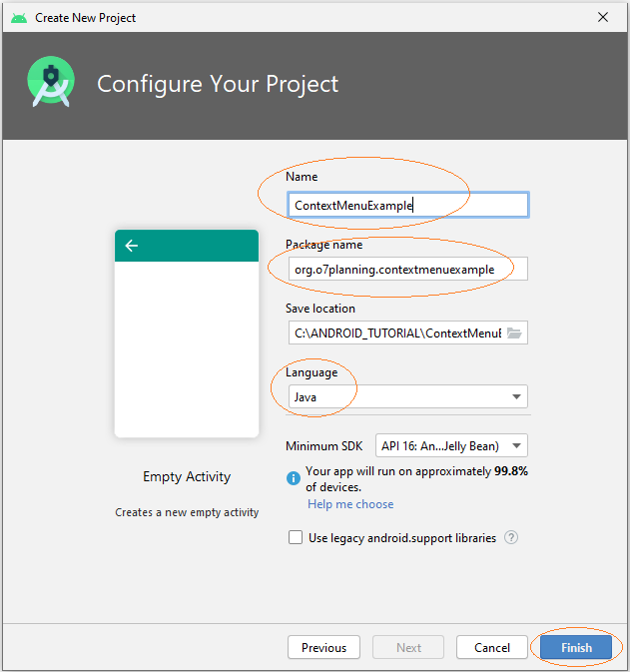Focus the Name field with ContextMenuExample
The image size is (630, 672).
[408, 206]
